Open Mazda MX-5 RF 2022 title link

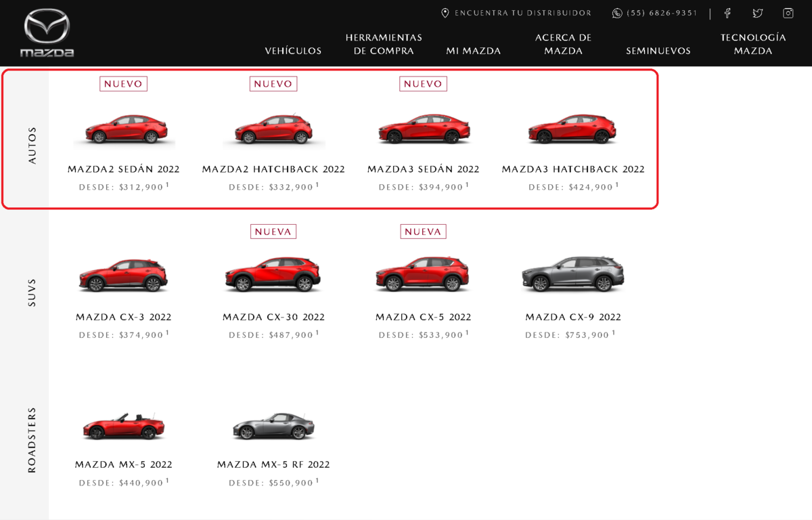273,464
